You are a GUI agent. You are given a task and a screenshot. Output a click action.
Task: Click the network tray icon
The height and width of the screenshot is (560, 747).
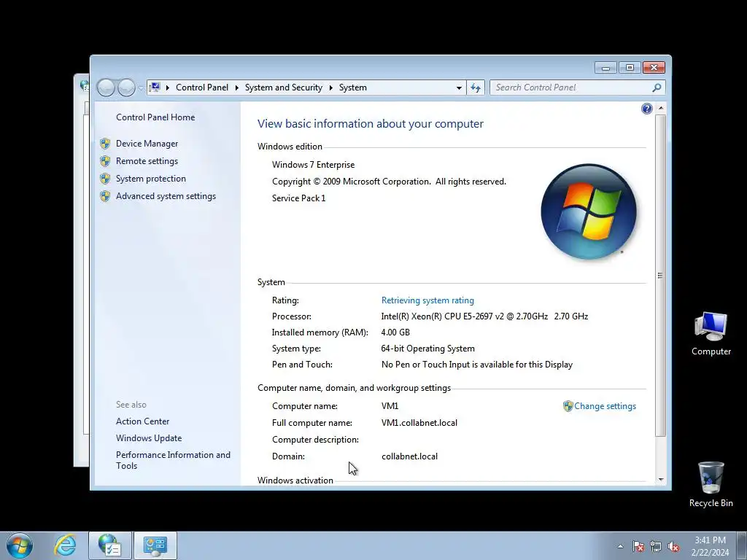[x=656, y=546]
